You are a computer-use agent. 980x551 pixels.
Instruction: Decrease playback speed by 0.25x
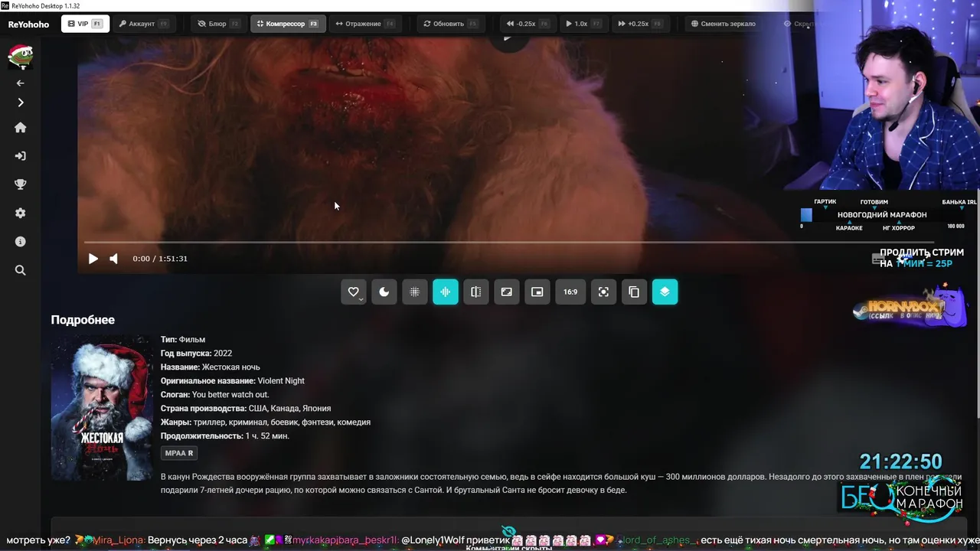[x=527, y=24]
